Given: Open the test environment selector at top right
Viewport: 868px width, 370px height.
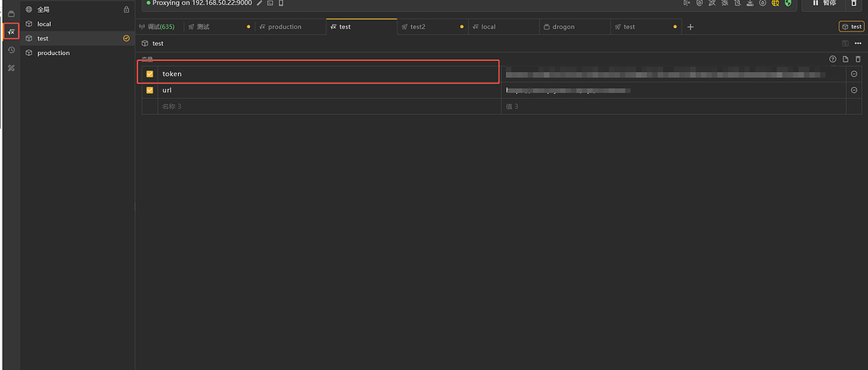Looking at the screenshot, I should tap(851, 26).
